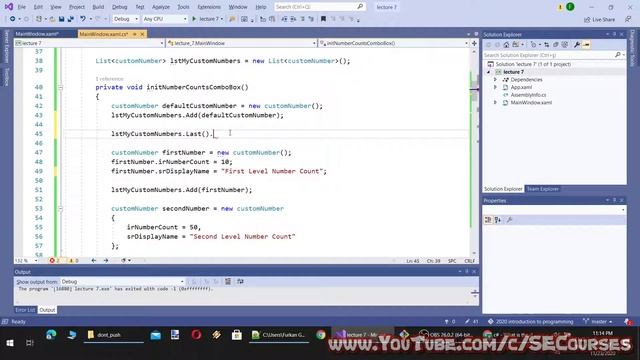Click the errors count icon below editor

tap(53, 260)
